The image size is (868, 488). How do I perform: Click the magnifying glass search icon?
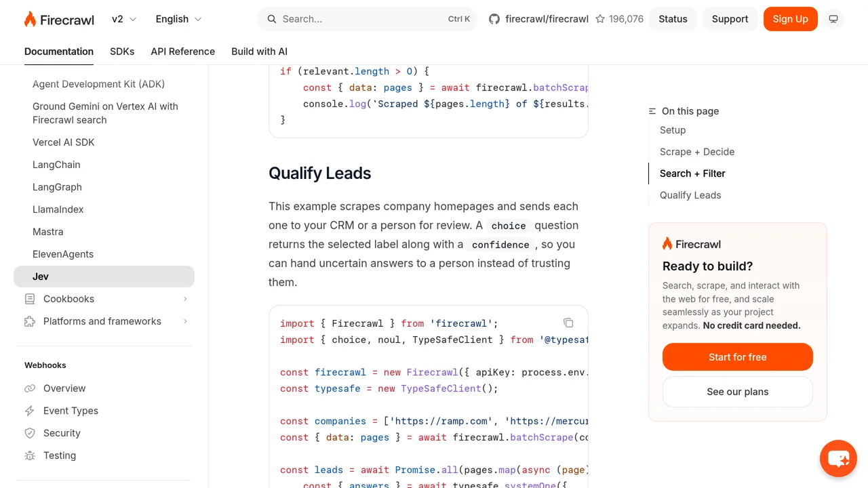coord(272,19)
